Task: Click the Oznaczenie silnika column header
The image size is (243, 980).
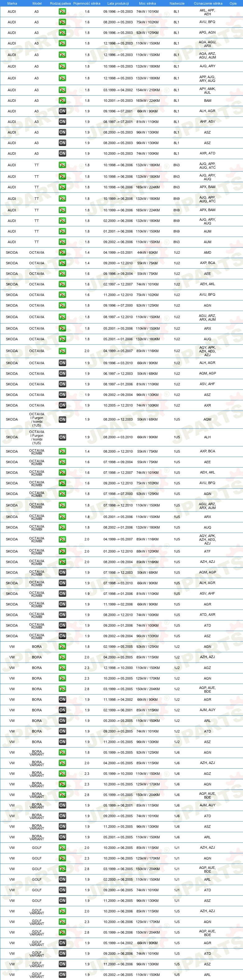Action: point(208,3)
